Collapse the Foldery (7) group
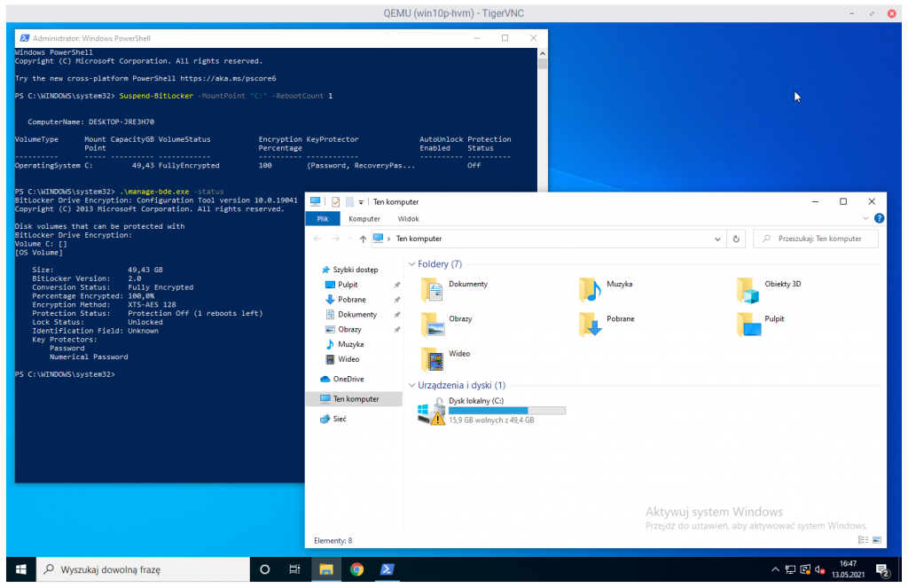 [x=411, y=264]
